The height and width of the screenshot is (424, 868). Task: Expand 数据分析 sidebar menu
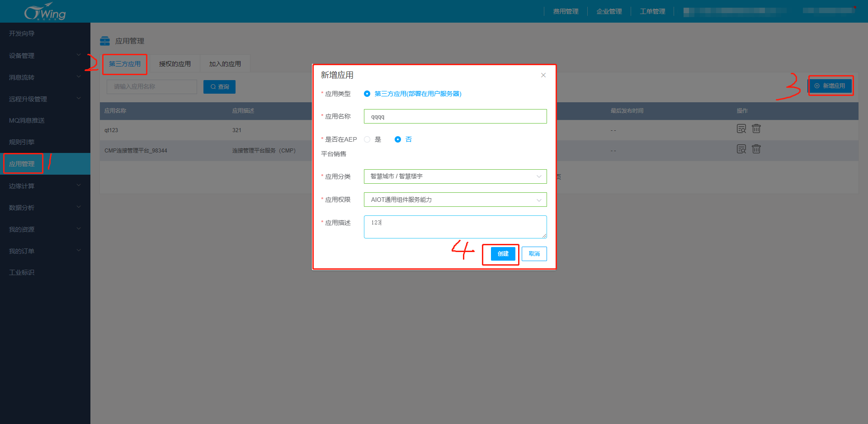click(x=45, y=208)
